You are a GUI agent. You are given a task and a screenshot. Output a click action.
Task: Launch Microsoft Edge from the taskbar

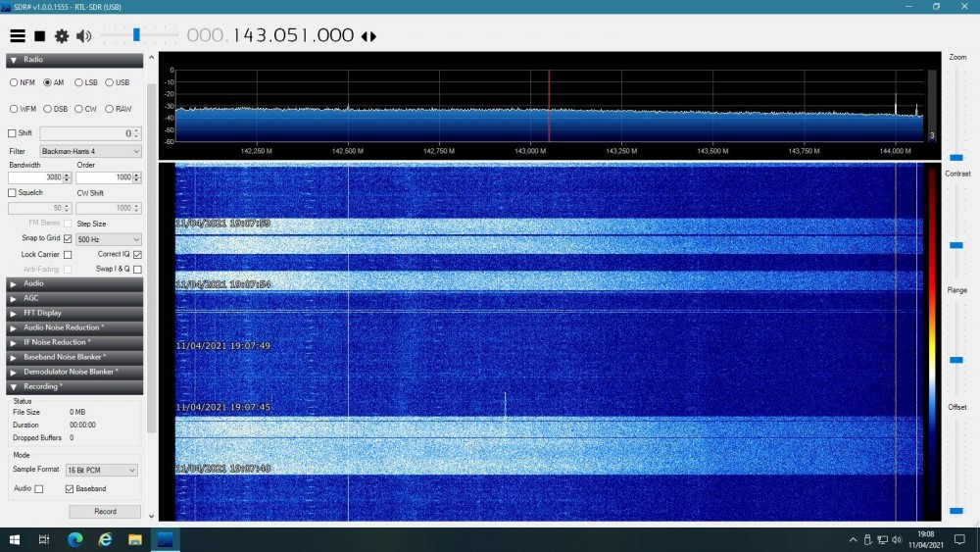pos(75,539)
